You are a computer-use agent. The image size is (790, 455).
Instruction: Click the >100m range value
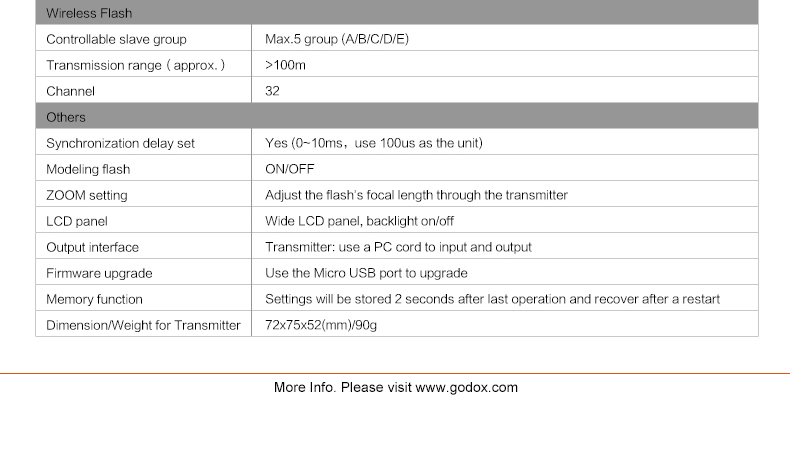pos(285,65)
